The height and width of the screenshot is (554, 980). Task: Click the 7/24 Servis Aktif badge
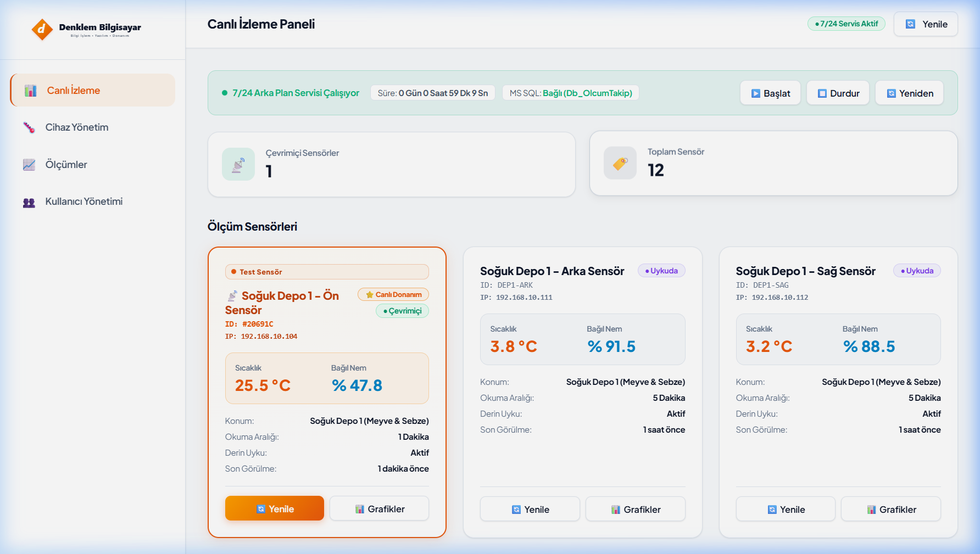[x=846, y=24]
